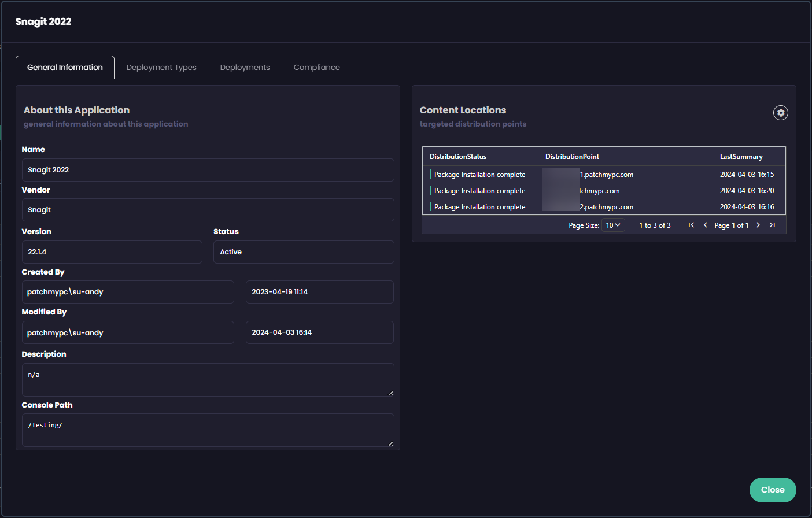Open the Page Size dropdown

click(613, 225)
